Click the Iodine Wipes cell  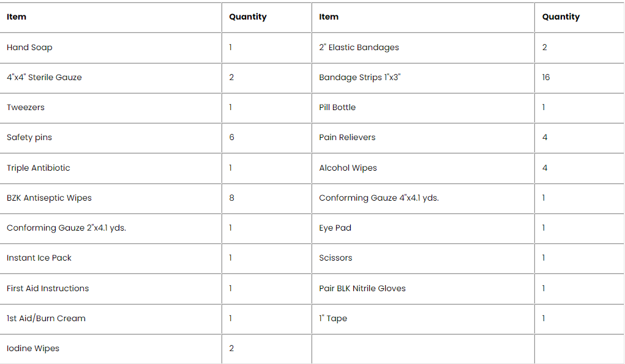(x=33, y=349)
